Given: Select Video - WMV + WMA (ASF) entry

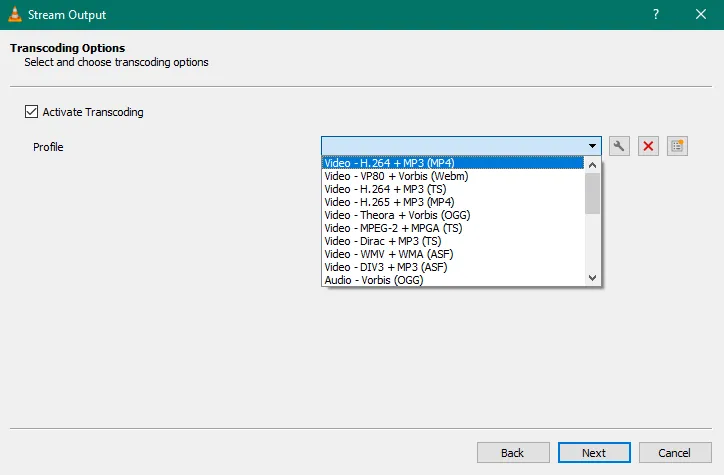Looking at the screenshot, I should pyautogui.click(x=453, y=254).
